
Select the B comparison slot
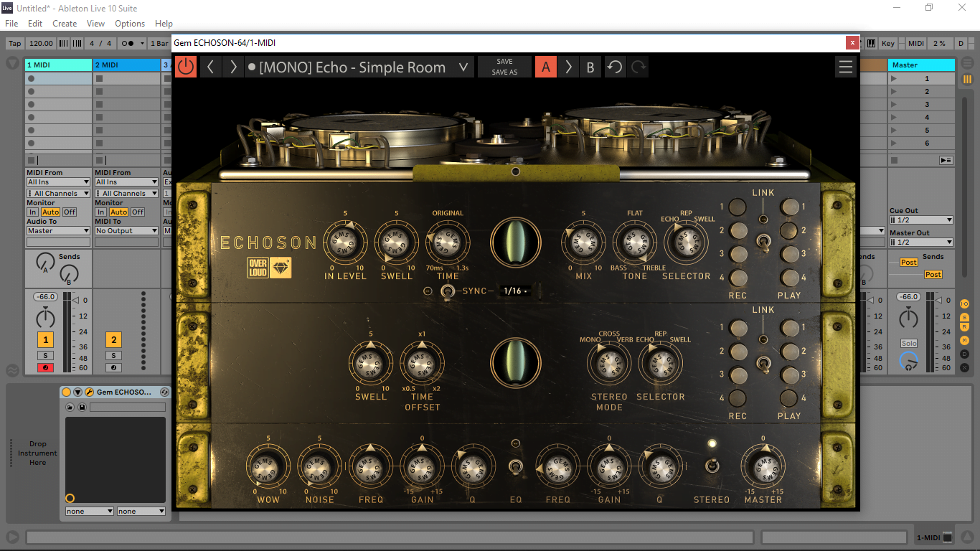590,67
